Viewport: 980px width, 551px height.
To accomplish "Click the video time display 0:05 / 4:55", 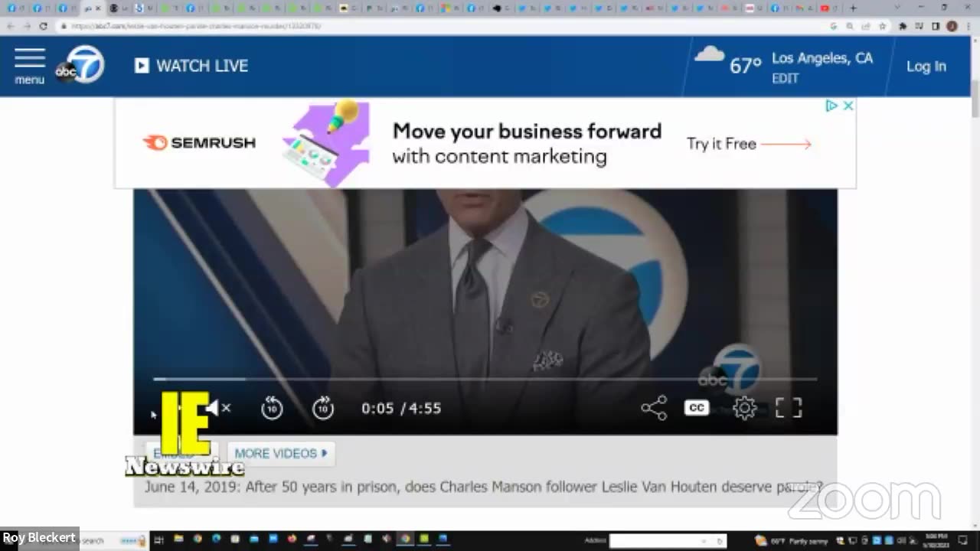I will 401,408.
